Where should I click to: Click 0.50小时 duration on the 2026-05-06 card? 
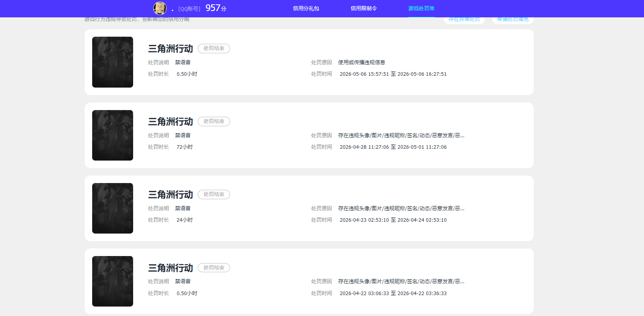pyautogui.click(x=187, y=74)
